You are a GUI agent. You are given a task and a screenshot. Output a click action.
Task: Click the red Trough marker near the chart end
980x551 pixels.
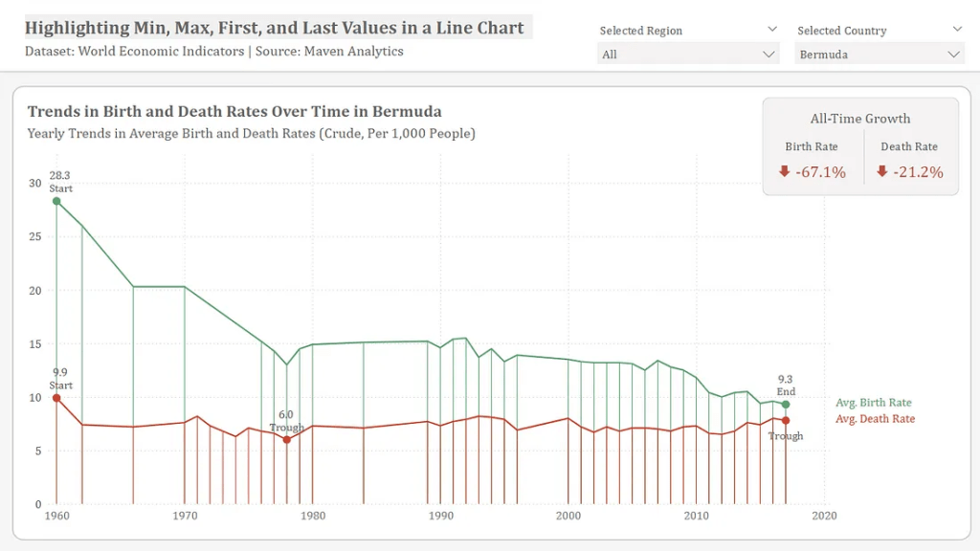tap(786, 422)
